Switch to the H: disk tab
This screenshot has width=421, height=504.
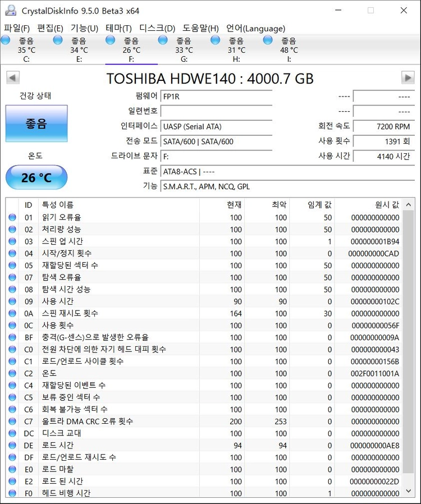[236, 50]
